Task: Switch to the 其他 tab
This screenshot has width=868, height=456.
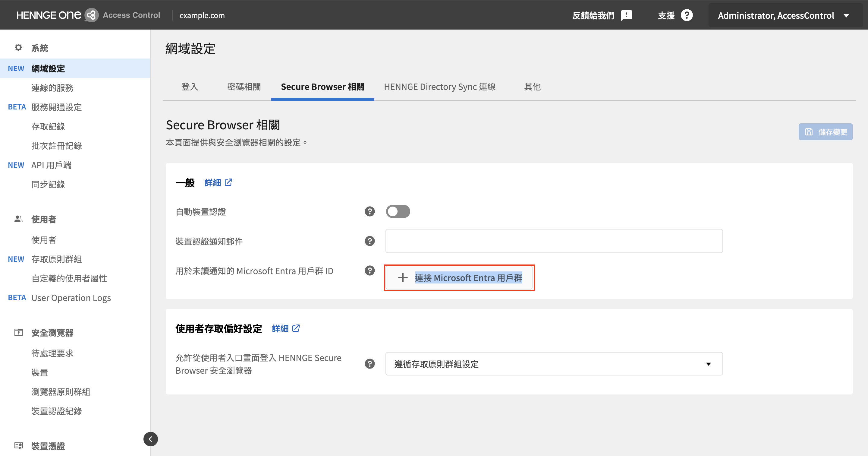Action: (532, 87)
